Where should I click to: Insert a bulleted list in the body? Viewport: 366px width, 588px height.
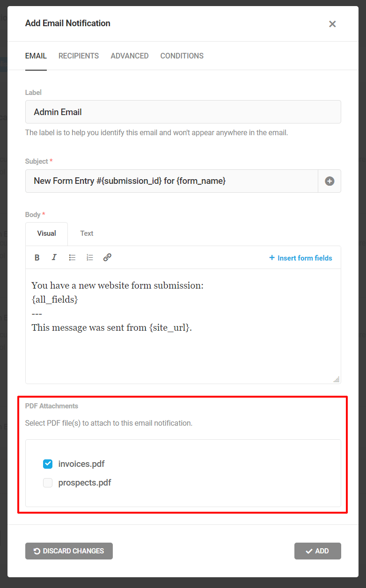pos(72,257)
